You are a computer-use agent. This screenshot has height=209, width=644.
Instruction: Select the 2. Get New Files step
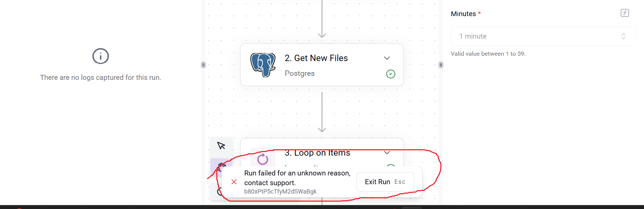[x=322, y=65]
